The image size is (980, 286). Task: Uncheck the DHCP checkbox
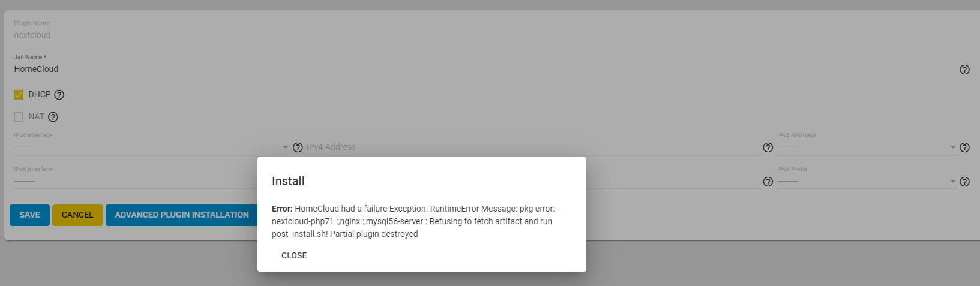[x=19, y=95]
